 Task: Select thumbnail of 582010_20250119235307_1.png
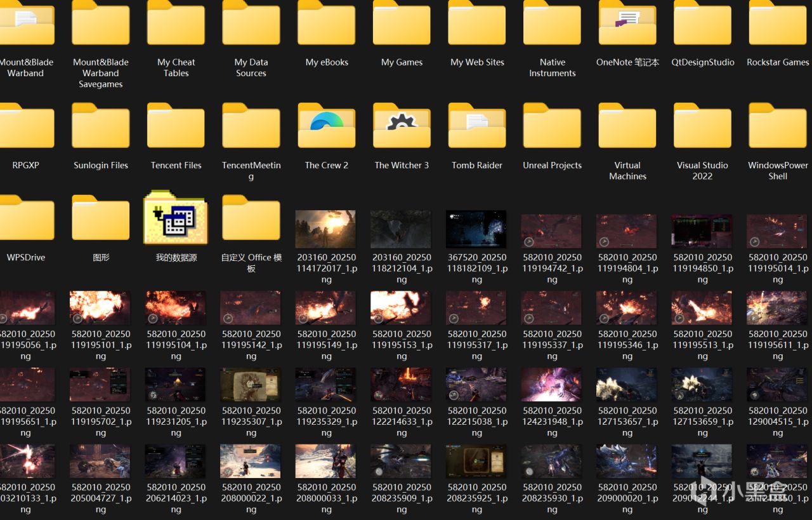click(x=251, y=385)
